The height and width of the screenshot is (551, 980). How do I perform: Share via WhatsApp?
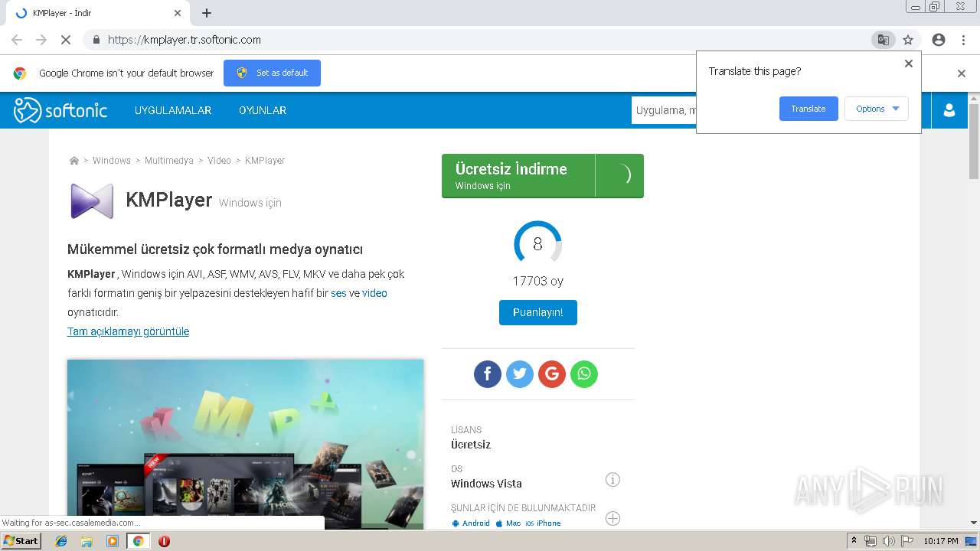point(584,374)
